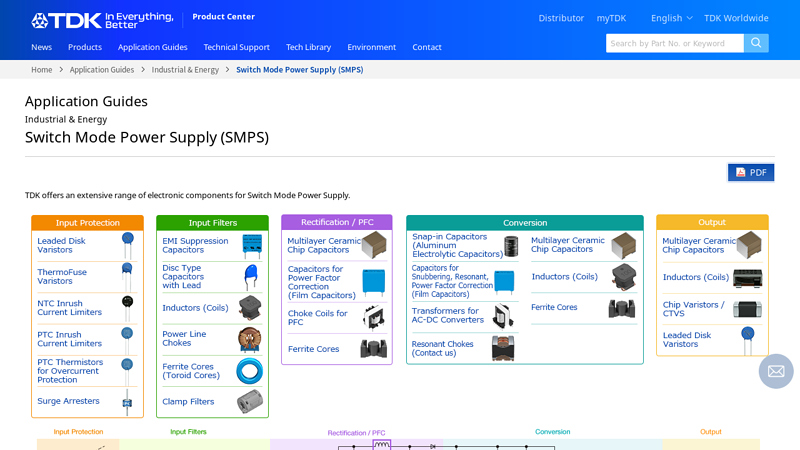
Task: Open the Tech Library menu
Action: click(x=308, y=47)
